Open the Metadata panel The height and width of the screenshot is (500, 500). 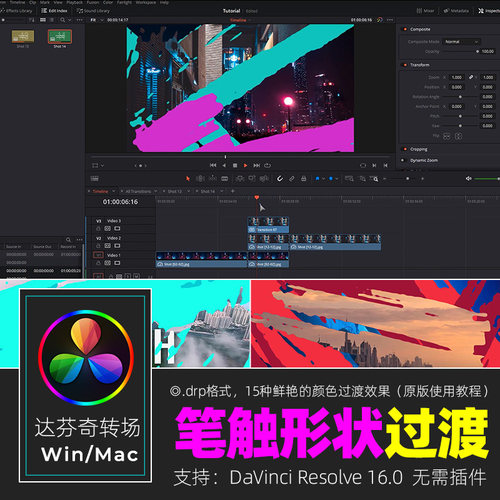pyautogui.click(x=456, y=11)
